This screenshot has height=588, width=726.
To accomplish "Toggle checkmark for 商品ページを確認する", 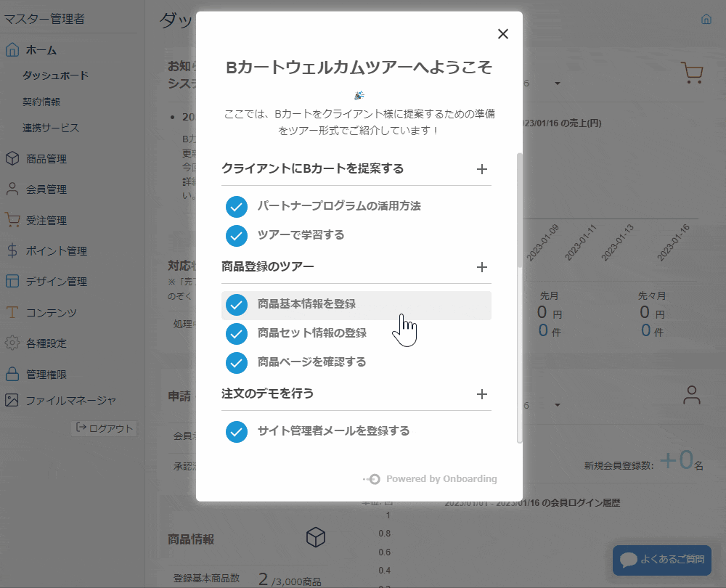I will [x=237, y=363].
